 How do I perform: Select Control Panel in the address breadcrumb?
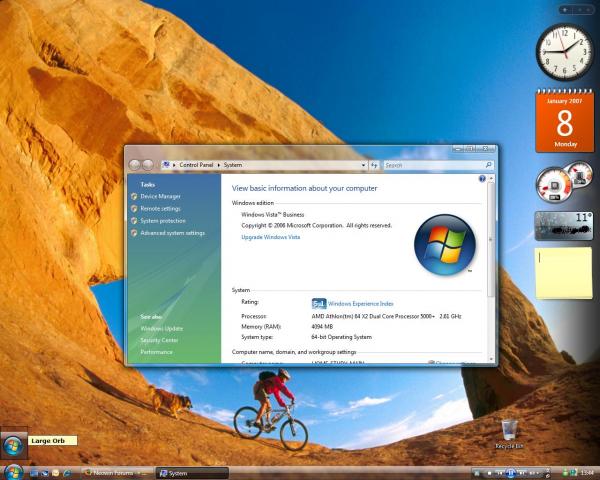coord(196,165)
